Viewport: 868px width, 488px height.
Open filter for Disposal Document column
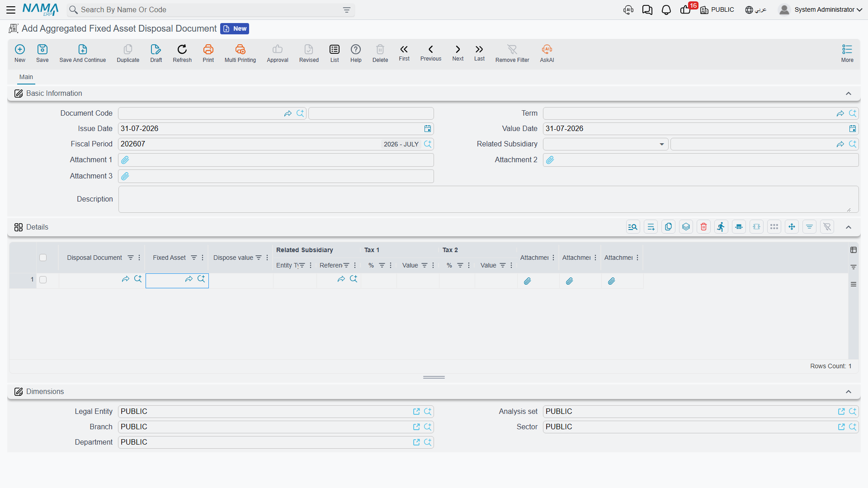pos(130,258)
